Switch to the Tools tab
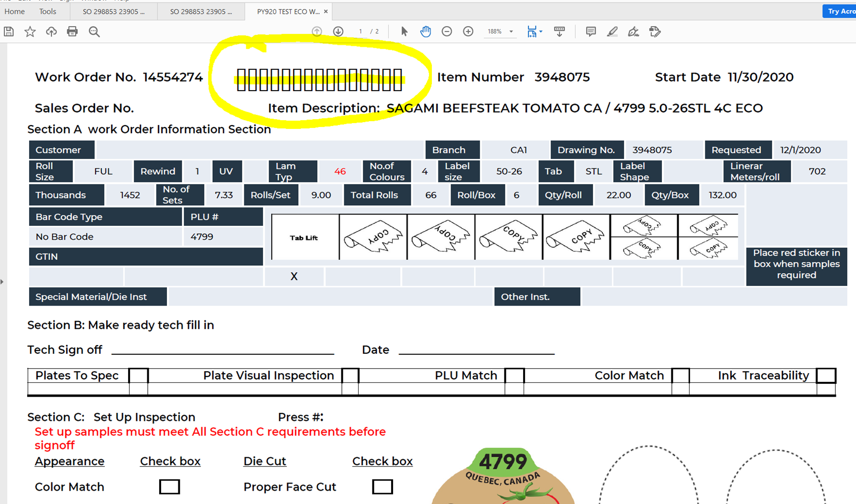Viewport: 856px width, 504px height. (x=48, y=11)
